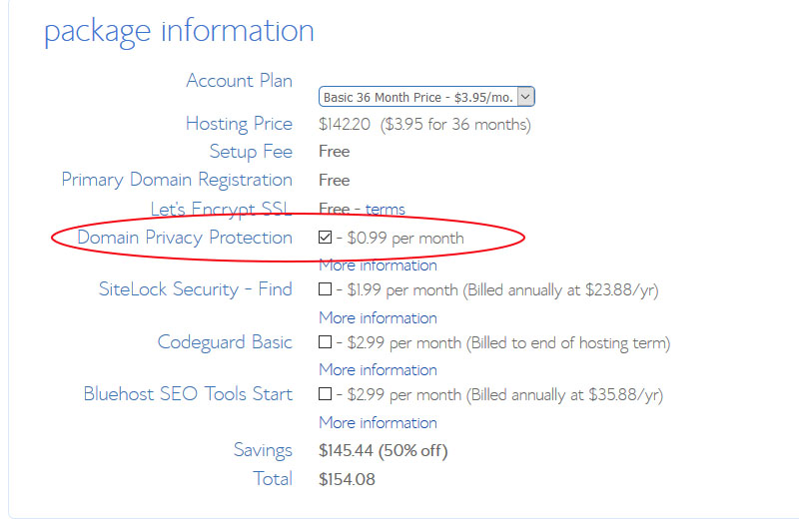Open the Let's Encrypt SSL terms link
Viewport: 799px width, 532px height.
(385, 209)
